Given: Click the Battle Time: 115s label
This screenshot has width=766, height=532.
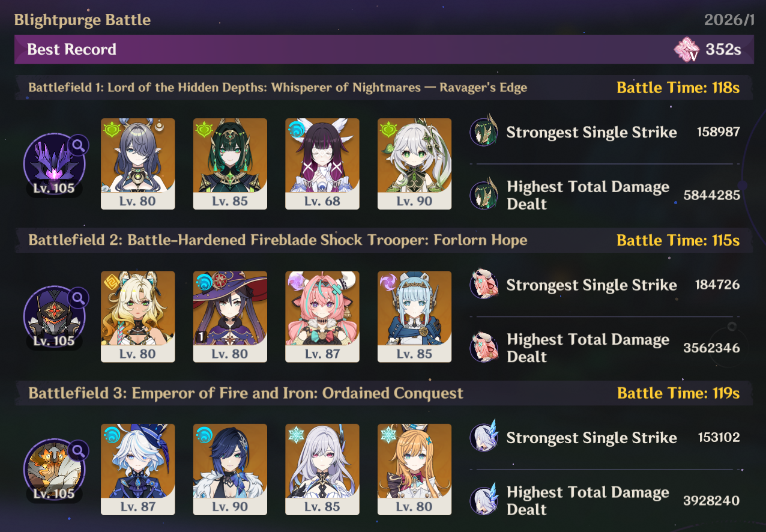Looking at the screenshot, I should pyautogui.click(x=678, y=241).
